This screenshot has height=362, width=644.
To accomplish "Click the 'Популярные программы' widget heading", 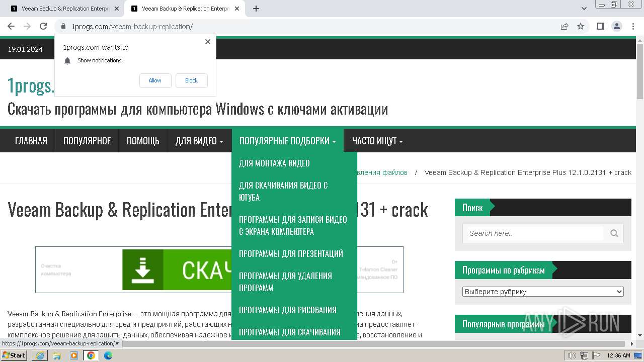I will (503, 324).
